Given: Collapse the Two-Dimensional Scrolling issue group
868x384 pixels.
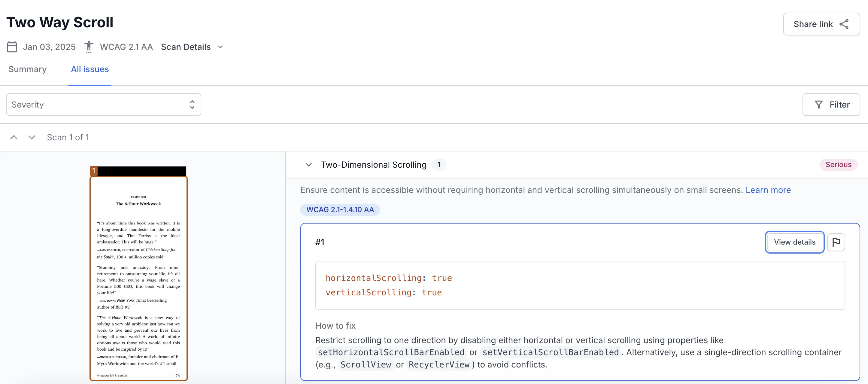Looking at the screenshot, I should coord(308,165).
